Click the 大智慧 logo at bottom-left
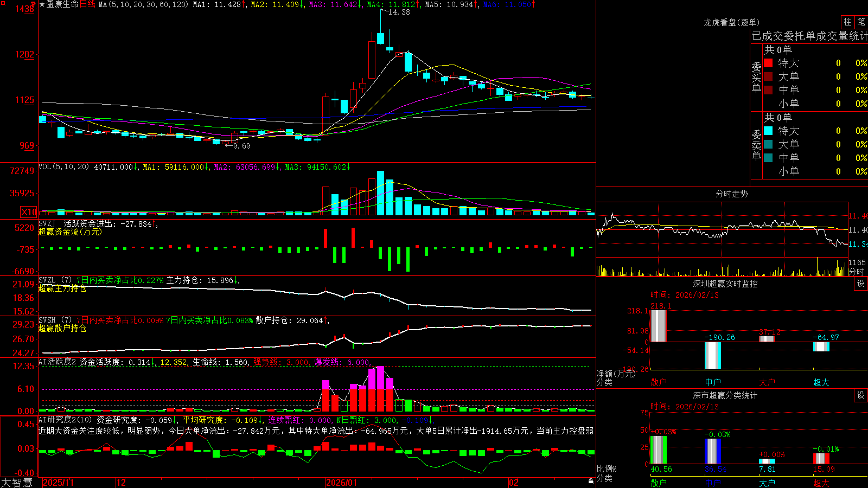The image size is (868, 488). coord(17,483)
